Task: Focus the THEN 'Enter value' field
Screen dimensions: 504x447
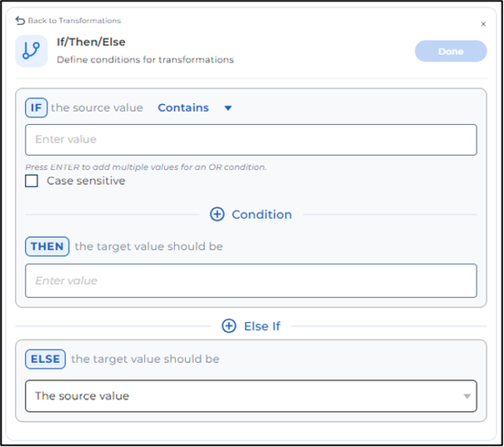Action: pyautogui.click(x=251, y=281)
